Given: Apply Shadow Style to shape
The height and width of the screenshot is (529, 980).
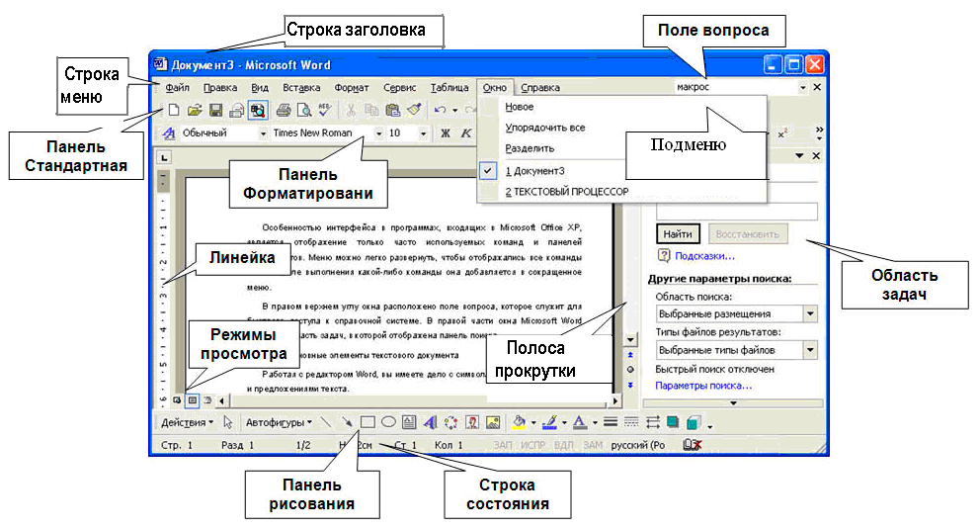Looking at the screenshot, I should click(x=673, y=422).
